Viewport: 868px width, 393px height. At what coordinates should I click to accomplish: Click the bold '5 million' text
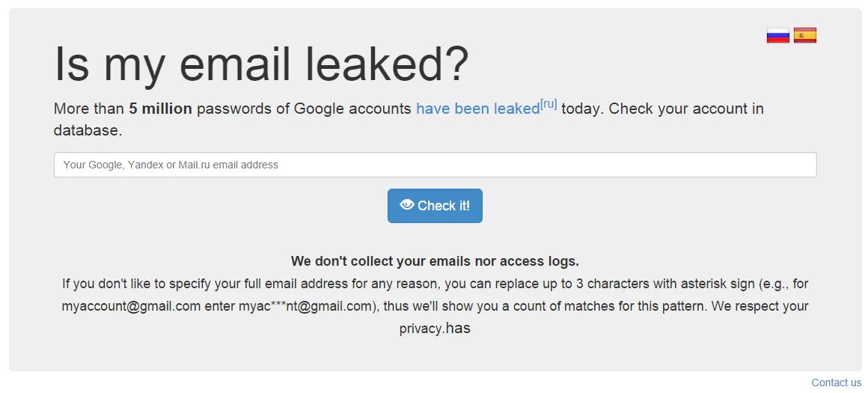161,109
